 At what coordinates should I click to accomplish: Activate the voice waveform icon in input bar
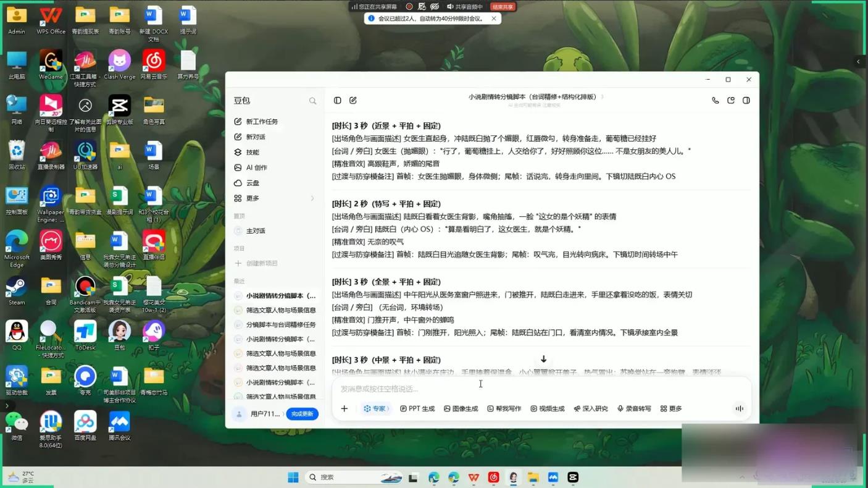tap(739, 408)
